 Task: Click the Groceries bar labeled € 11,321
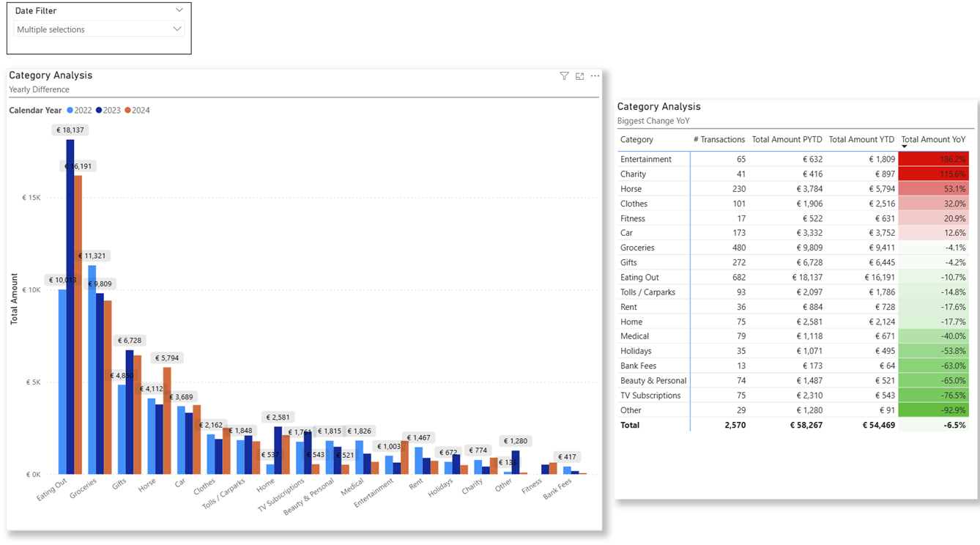[92, 370]
